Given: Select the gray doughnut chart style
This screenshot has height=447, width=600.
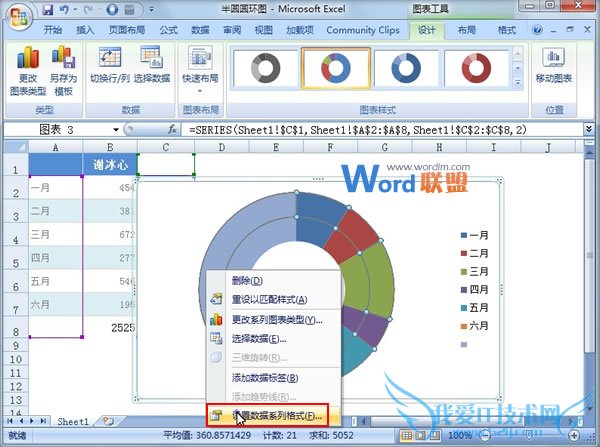Looking at the screenshot, I should (x=265, y=68).
